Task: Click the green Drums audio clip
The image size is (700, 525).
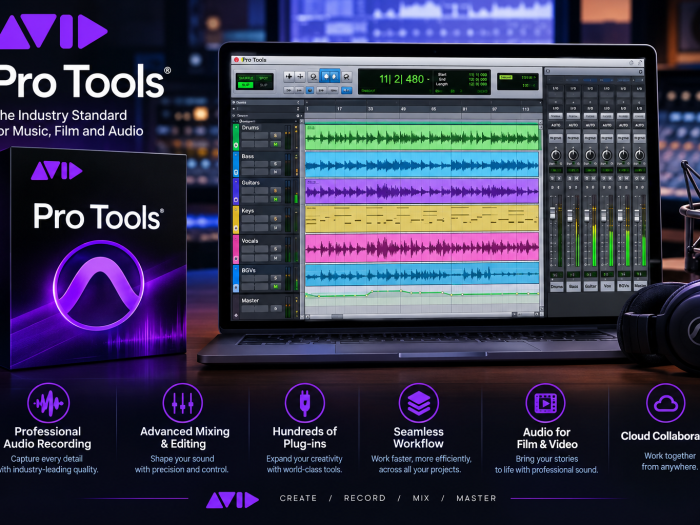Action: pos(422,137)
